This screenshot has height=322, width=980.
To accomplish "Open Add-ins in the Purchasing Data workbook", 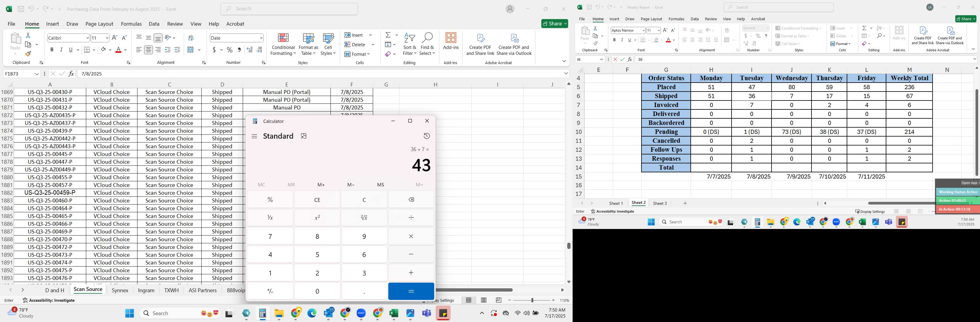I will (451, 41).
